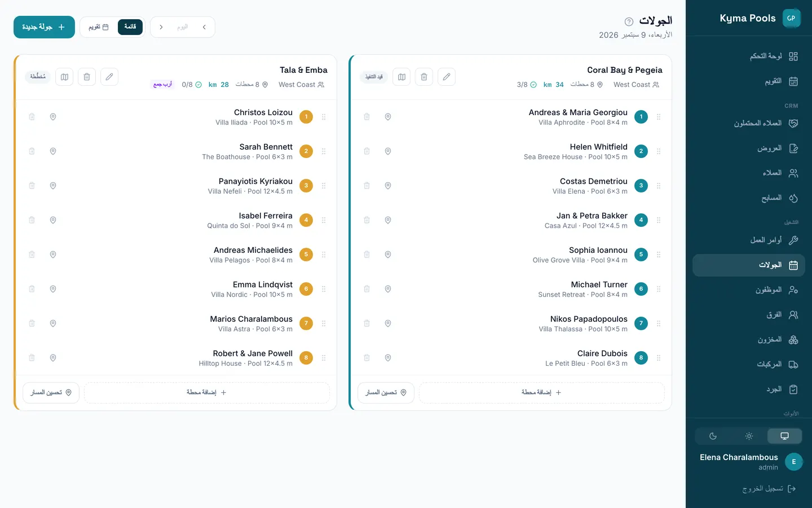Remove the Sarah Bennett stop with its trash icon
Viewport: 812px width, 508px height.
[32, 151]
